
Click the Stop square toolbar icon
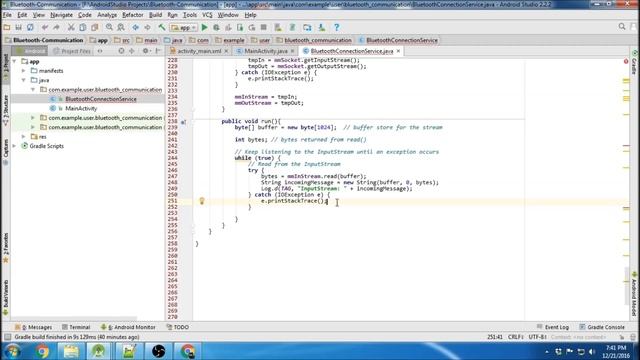(x=264, y=27)
